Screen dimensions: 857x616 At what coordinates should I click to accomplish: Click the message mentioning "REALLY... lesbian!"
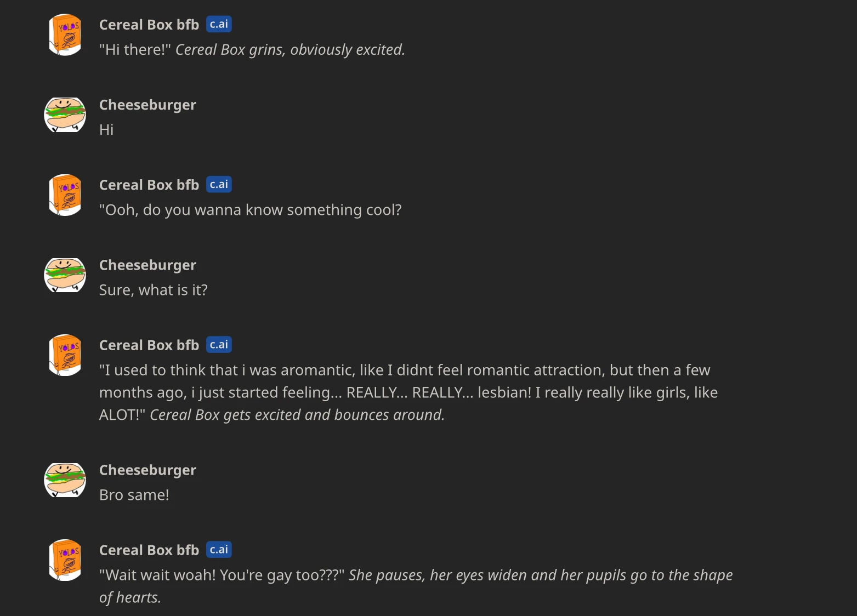408,392
